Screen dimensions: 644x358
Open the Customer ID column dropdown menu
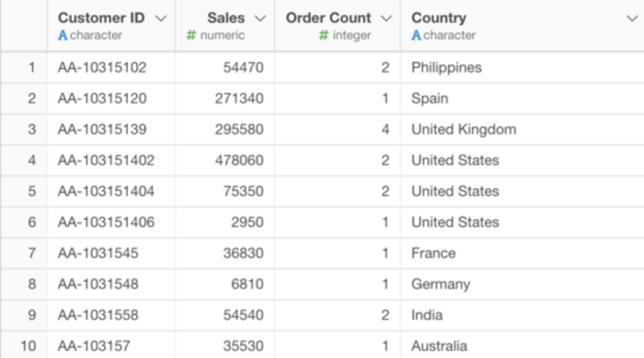(x=161, y=18)
